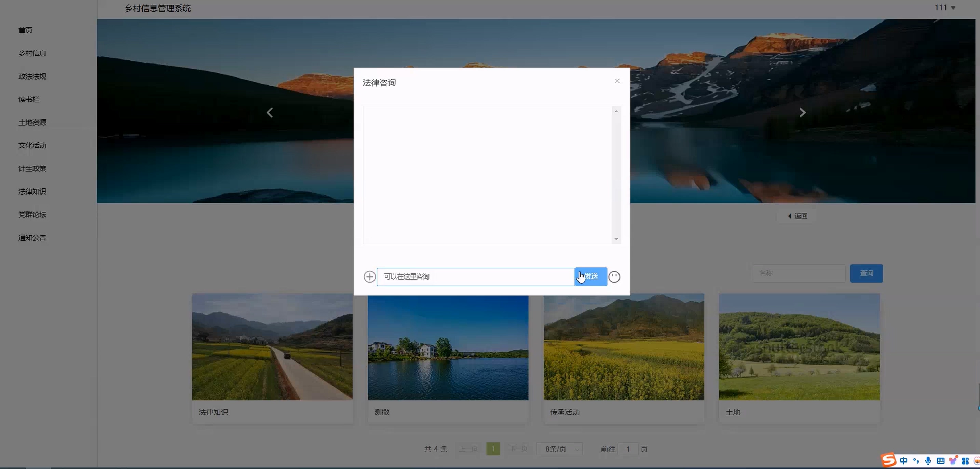
Task: Open 法律知识 in sidebar menu
Action: pos(32,191)
